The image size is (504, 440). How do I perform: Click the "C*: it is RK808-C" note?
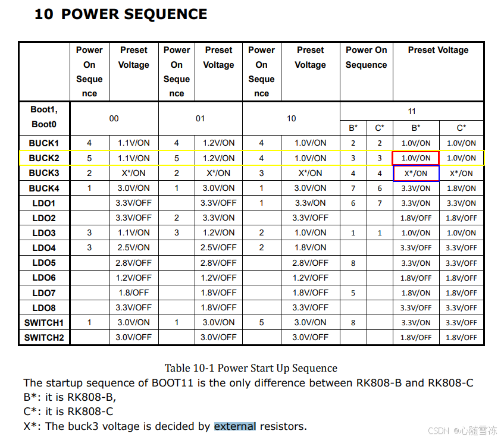click(68, 411)
